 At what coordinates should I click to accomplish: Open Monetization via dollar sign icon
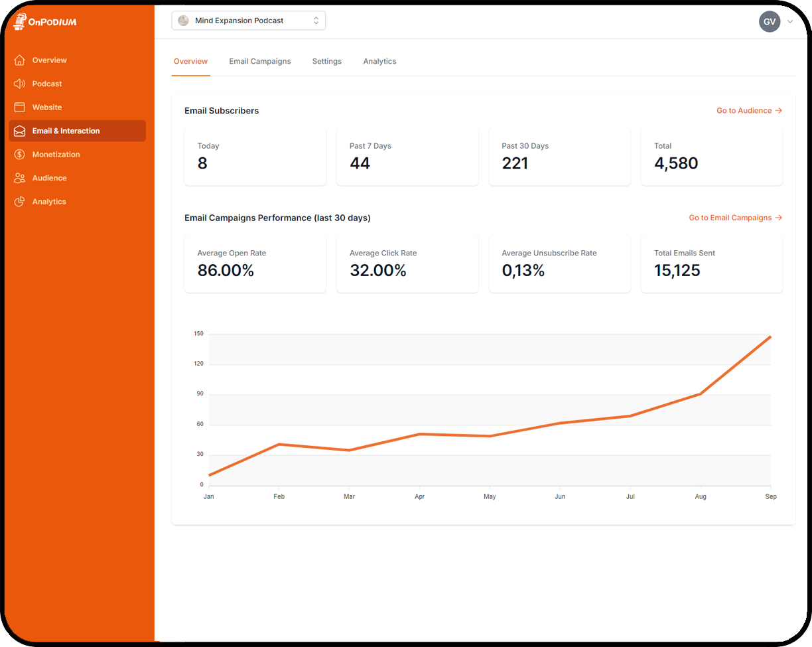click(20, 154)
